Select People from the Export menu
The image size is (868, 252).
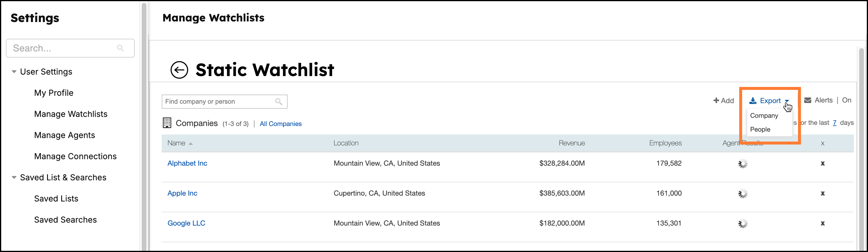(x=760, y=129)
